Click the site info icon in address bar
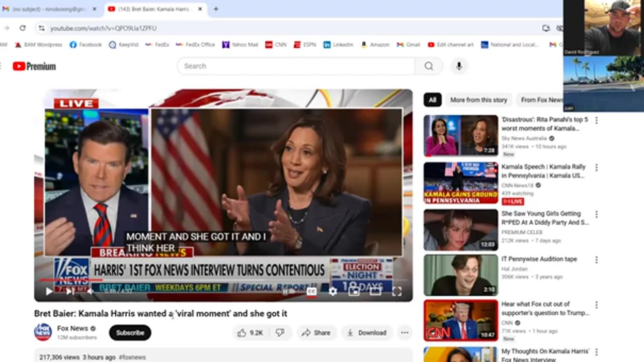This screenshot has width=644, height=362. click(x=42, y=28)
